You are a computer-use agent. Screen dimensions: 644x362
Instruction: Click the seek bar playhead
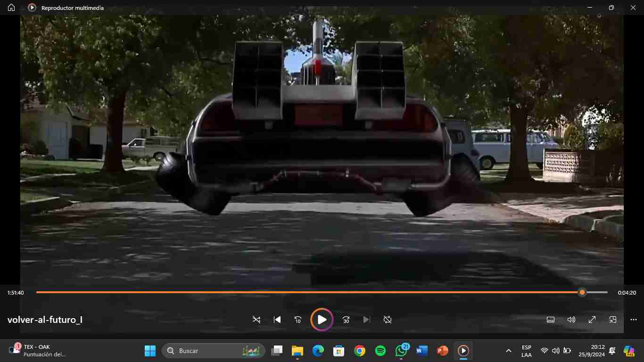tap(582, 292)
